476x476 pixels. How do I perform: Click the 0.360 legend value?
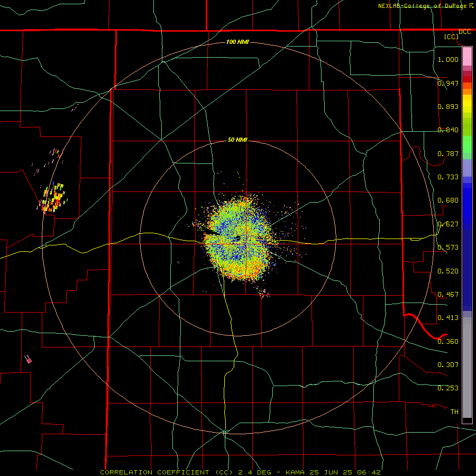(x=448, y=341)
